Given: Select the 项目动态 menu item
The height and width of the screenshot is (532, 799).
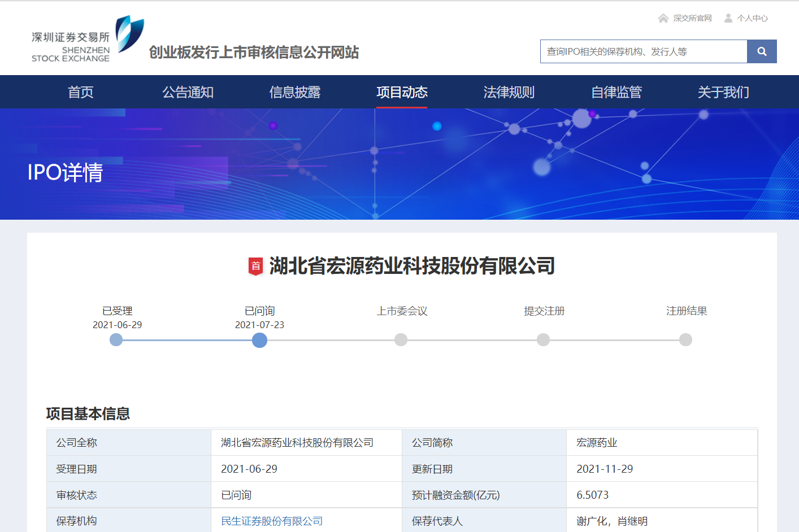Looking at the screenshot, I should (x=402, y=92).
